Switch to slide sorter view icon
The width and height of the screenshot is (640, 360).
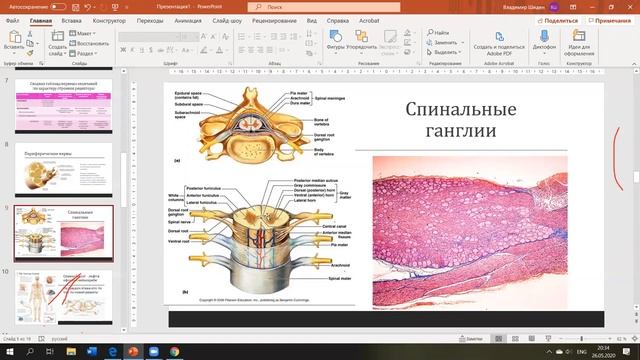coord(515,339)
